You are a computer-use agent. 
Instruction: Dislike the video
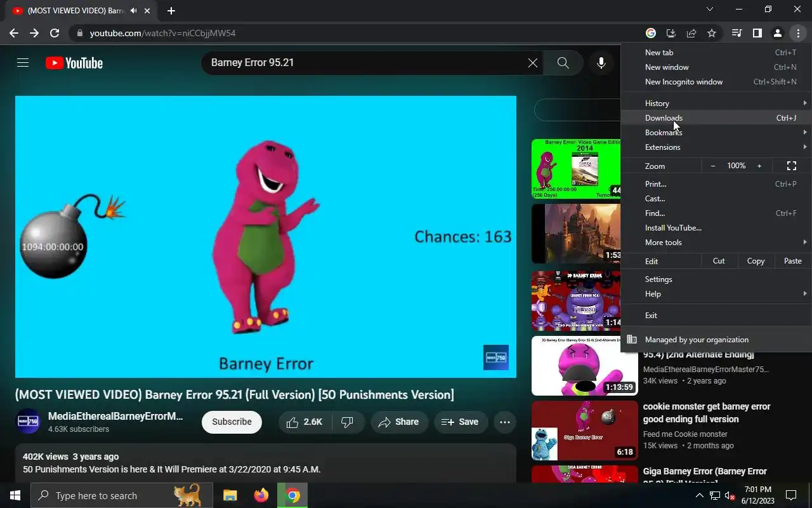pyautogui.click(x=348, y=422)
